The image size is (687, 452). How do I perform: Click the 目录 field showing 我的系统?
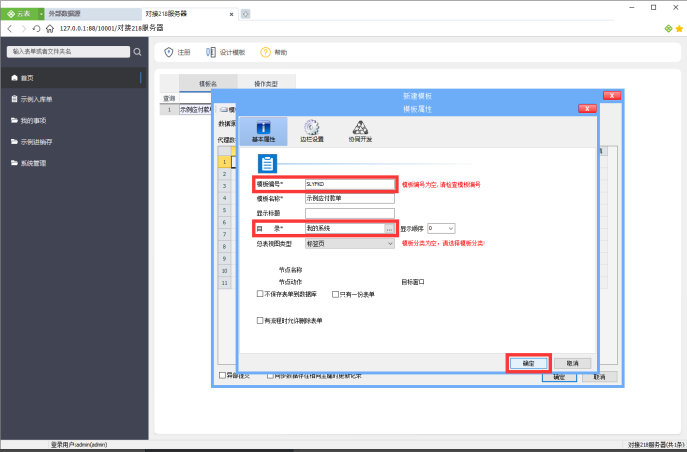[x=345, y=228]
